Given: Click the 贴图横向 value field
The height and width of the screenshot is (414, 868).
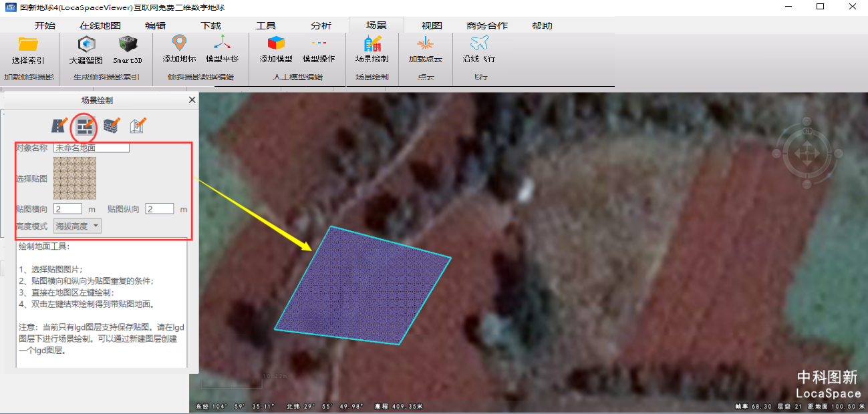Looking at the screenshot, I should click(67, 209).
